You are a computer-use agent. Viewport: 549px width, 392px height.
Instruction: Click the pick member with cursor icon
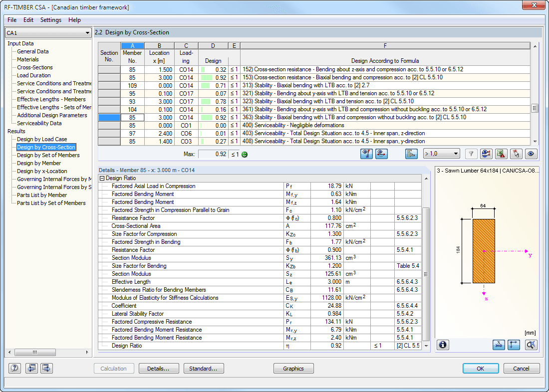click(517, 154)
